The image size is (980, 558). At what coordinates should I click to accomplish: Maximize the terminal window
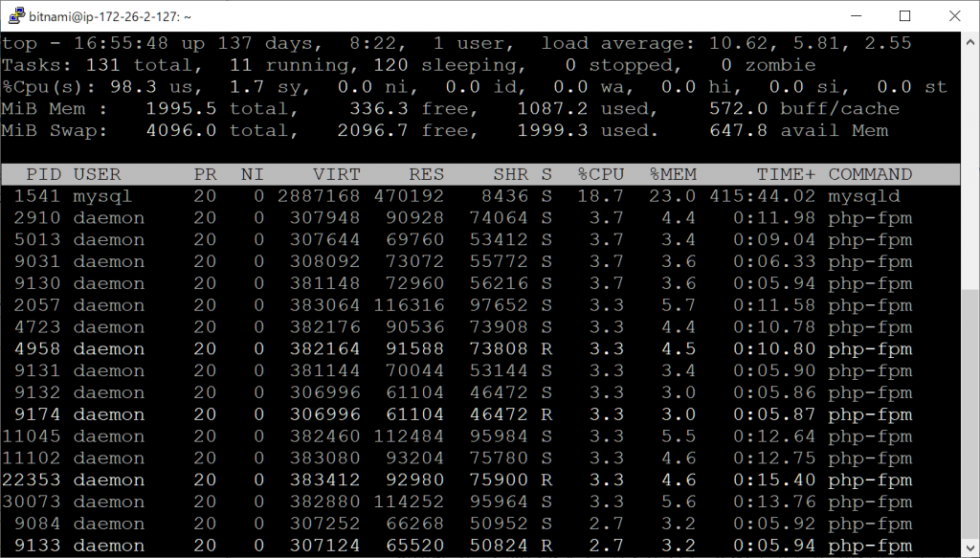click(x=904, y=15)
